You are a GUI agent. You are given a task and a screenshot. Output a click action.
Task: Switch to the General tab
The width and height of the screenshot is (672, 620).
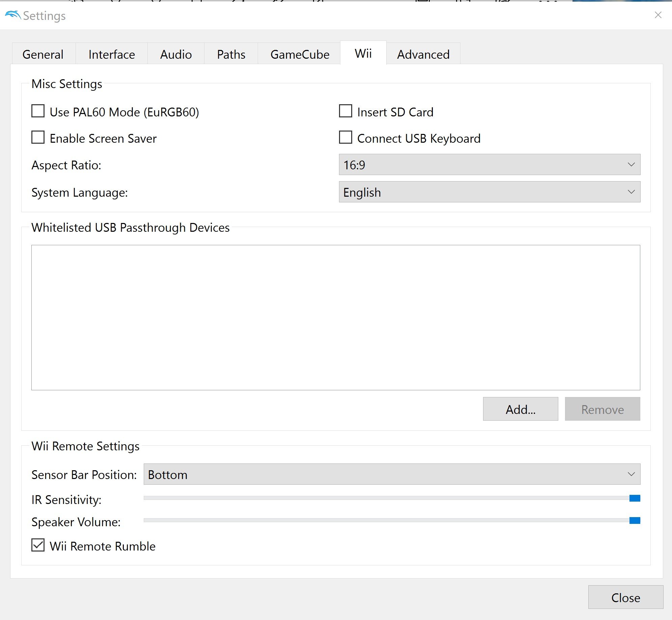pyautogui.click(x=43, y=54)
